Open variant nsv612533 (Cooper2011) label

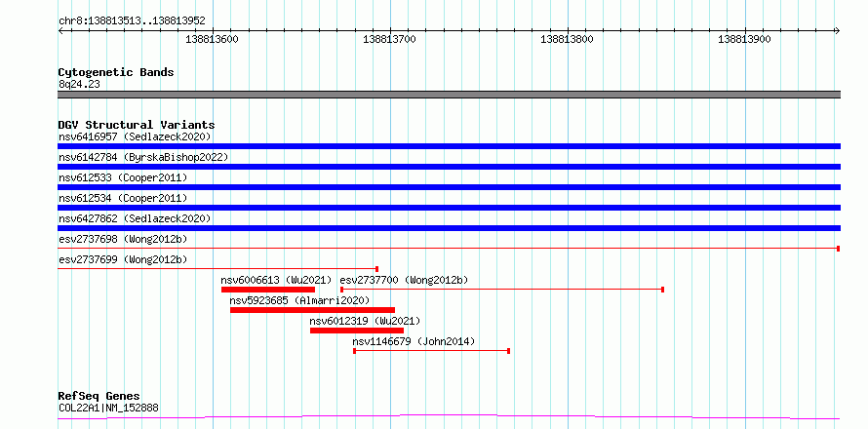click(123, 177)
